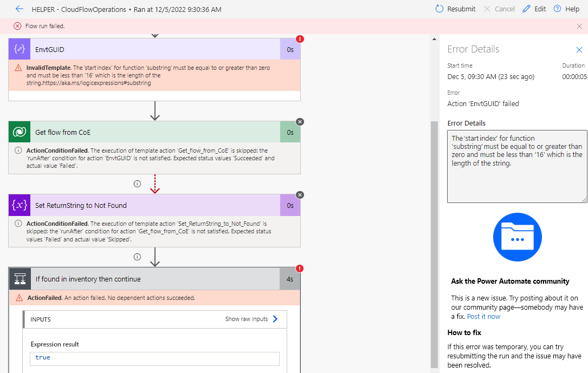
Task: Open the Post it now community link
Action: coord(483,316)
